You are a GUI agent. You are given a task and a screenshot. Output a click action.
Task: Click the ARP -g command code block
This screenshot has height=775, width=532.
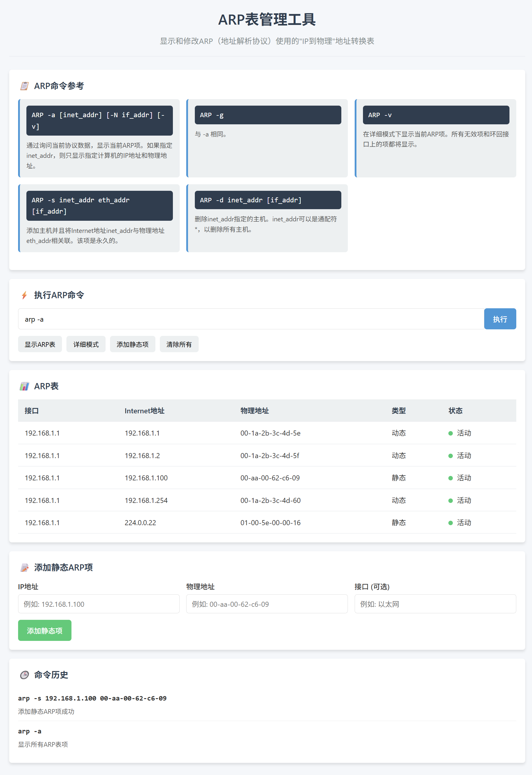(x=268, y=115)
